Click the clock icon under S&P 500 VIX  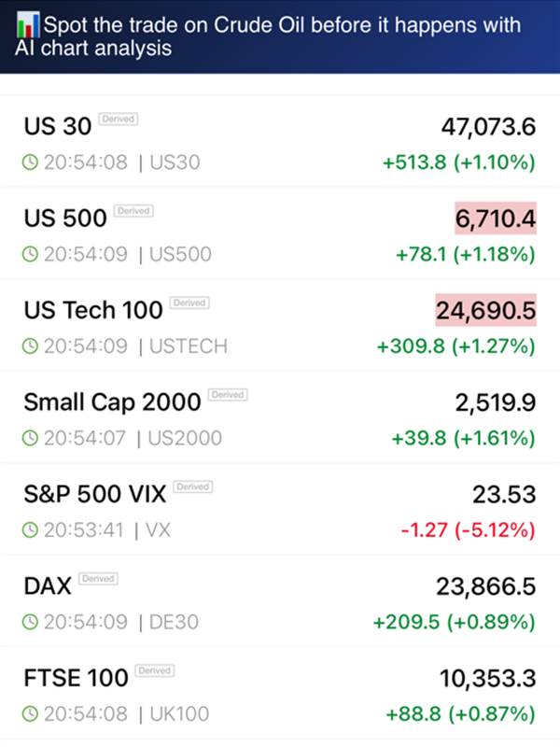pyautogui.click(x=30, y=530)
